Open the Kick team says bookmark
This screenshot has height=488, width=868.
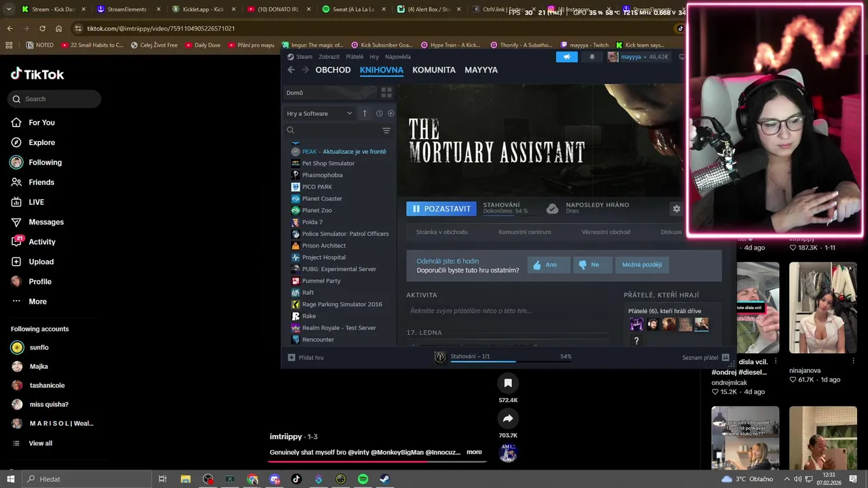coord(639,45)
